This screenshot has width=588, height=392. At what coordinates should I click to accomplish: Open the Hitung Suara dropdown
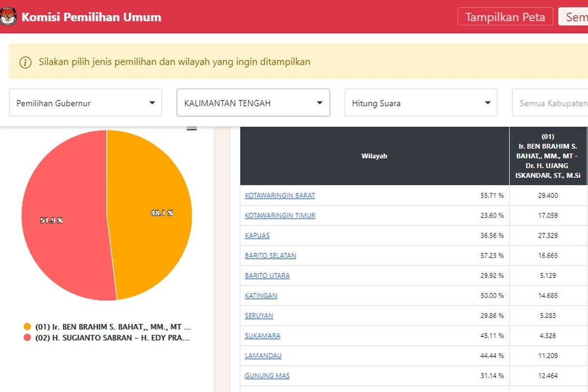coord(420,103)
